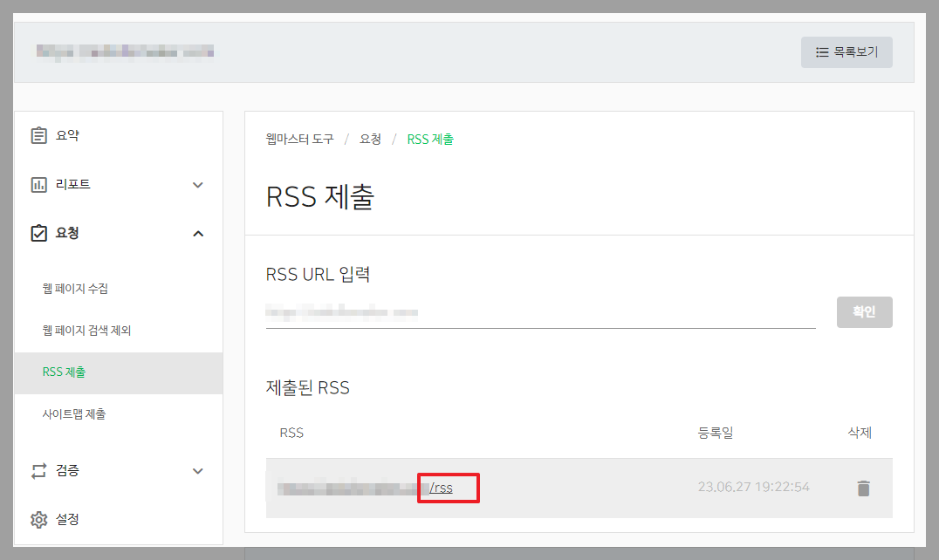Click the list icon on 목록보기 button
Image resolution: width=939 pixels, height=560 pixels.
(822, 52)
